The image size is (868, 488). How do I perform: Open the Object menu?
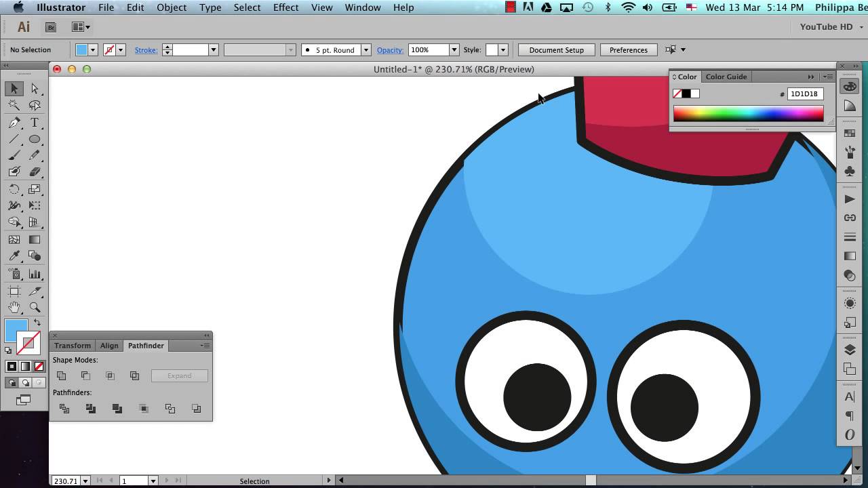172,7
